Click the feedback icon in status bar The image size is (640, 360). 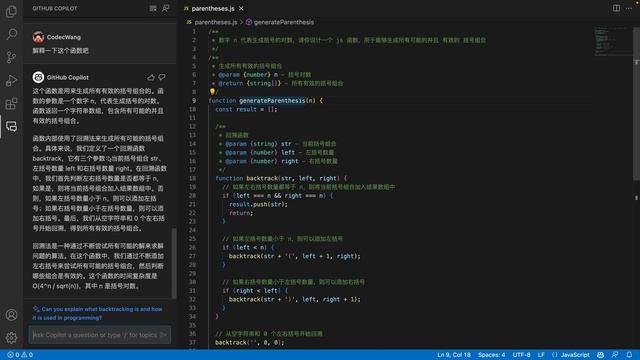[615, 355]
